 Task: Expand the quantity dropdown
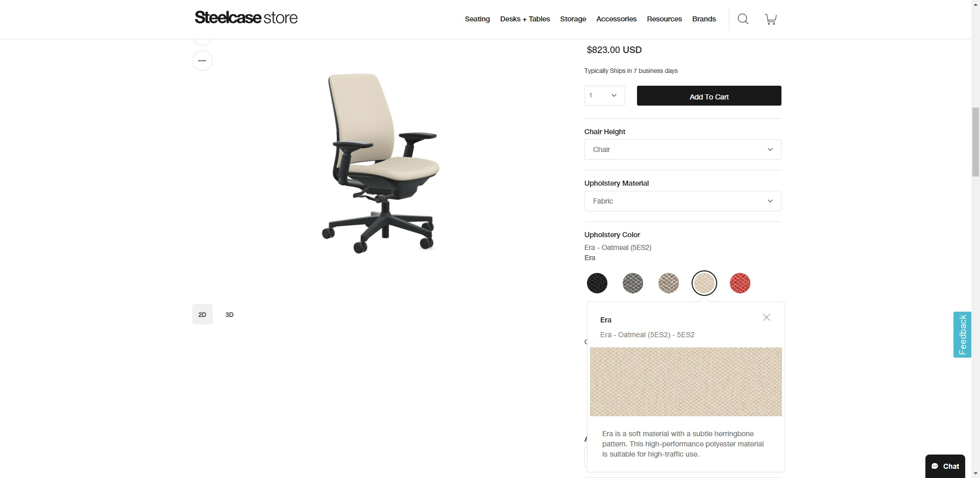pyautogui.click(x=604, y=95)
